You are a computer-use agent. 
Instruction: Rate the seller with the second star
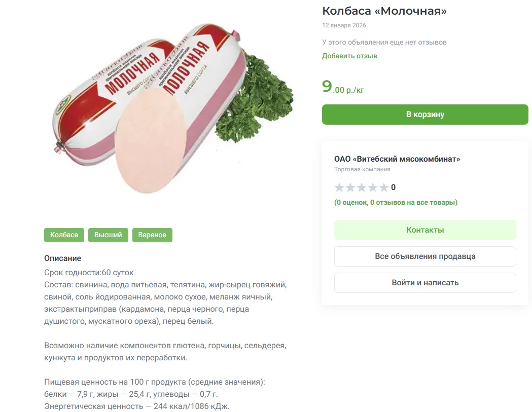(350, 187)
